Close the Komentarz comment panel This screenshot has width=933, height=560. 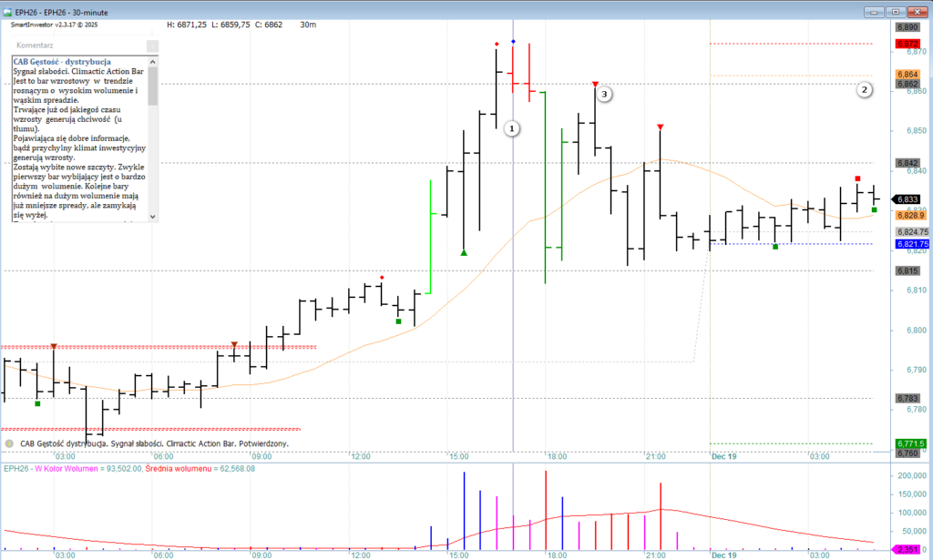152,45
